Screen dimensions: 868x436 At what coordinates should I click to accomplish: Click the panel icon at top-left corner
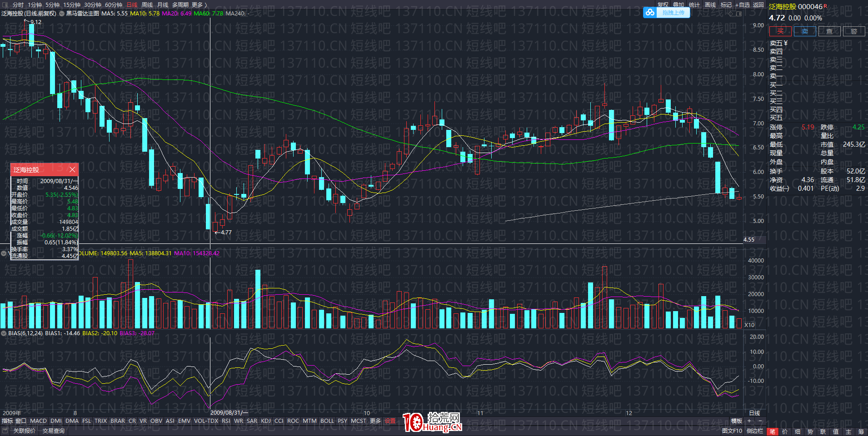[x=5, y=5]
